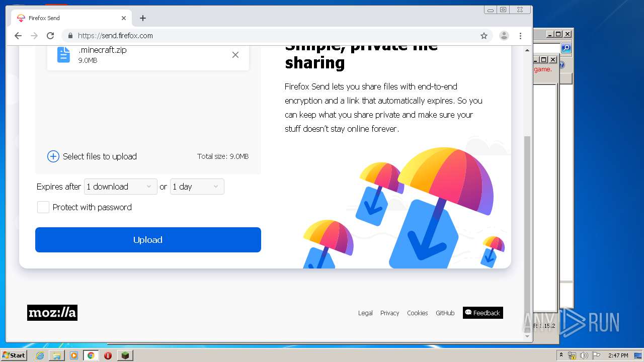Open a new browser tab
This screenshot has height=362, width=644.
[x=143, y=18]
